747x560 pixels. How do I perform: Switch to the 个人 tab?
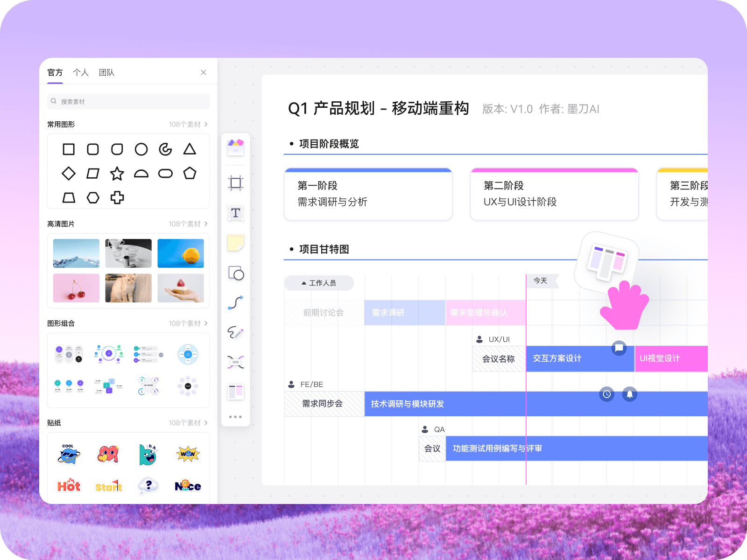pyautogui.click(x=81, y=72)
